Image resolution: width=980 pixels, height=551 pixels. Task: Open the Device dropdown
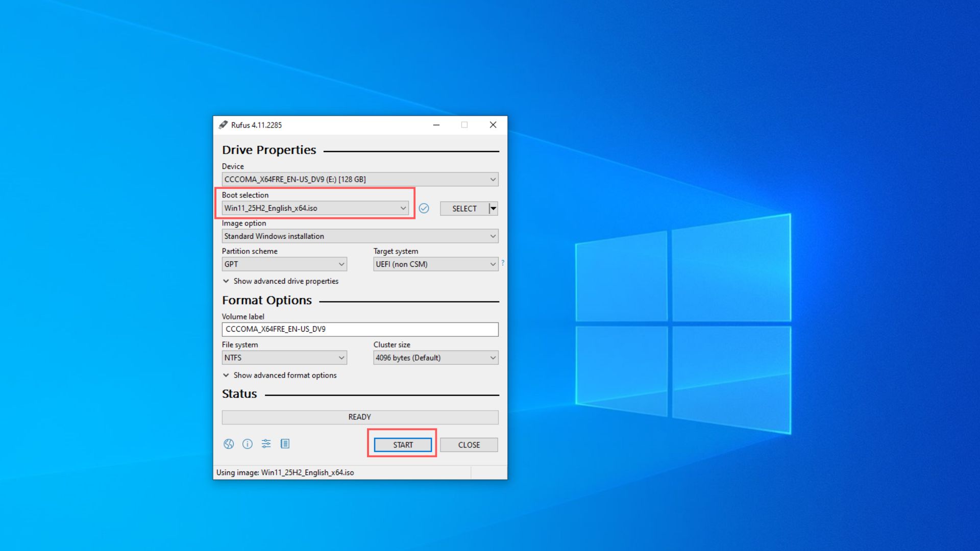click(x=492, y=179)
